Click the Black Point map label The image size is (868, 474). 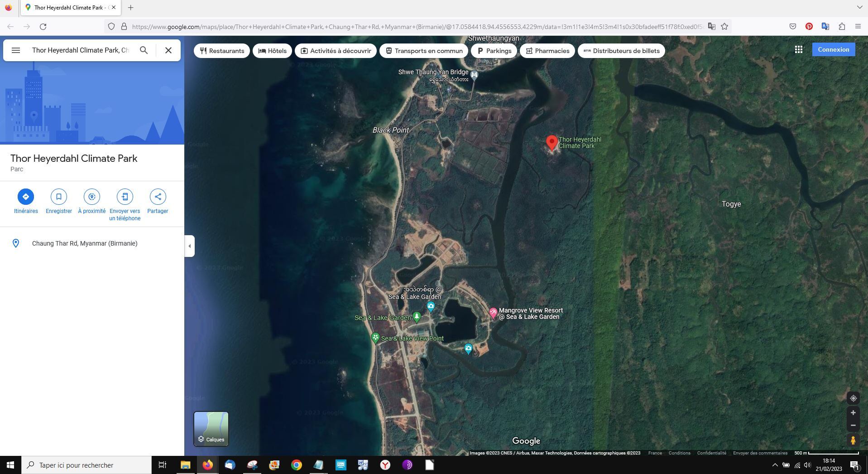tap(391, 130)
